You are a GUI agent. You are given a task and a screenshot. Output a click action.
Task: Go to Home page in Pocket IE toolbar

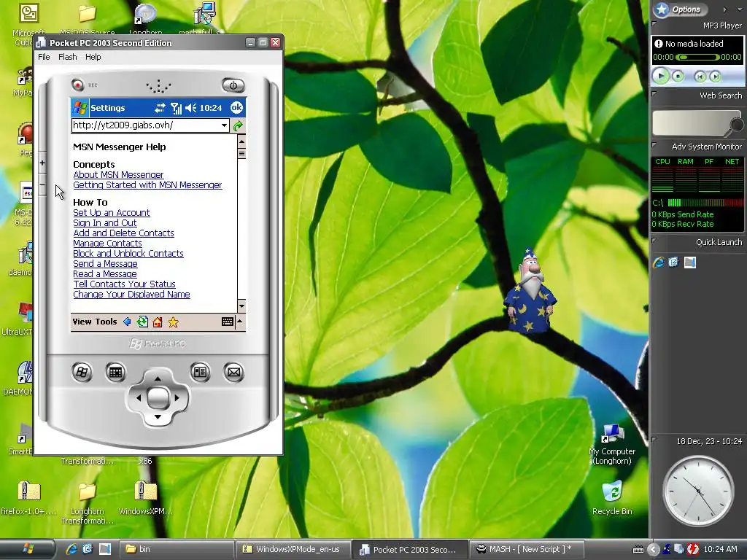pyautogui.click(x=158, y=322)
